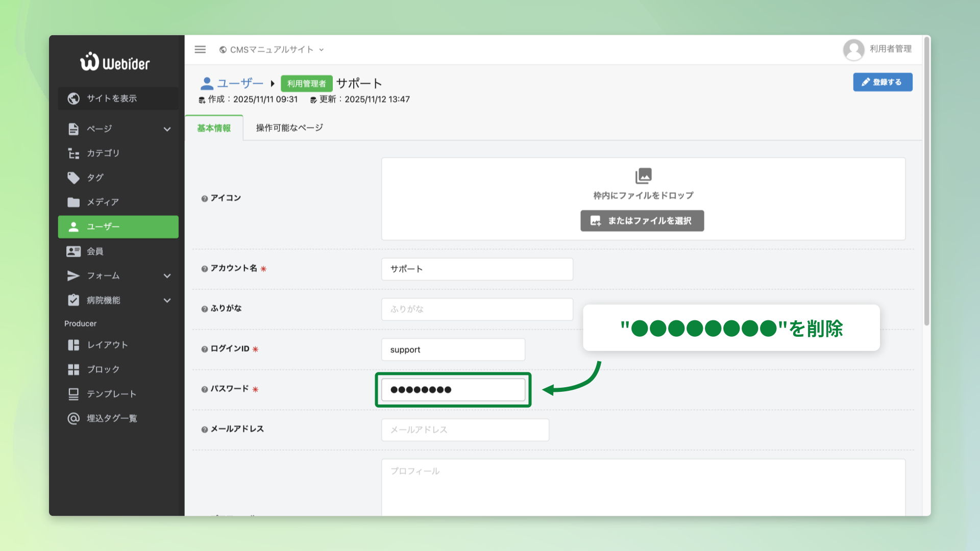Click the フォーム paper plane icon
Viewport: 980px width, 551px height.
(73, 276)
